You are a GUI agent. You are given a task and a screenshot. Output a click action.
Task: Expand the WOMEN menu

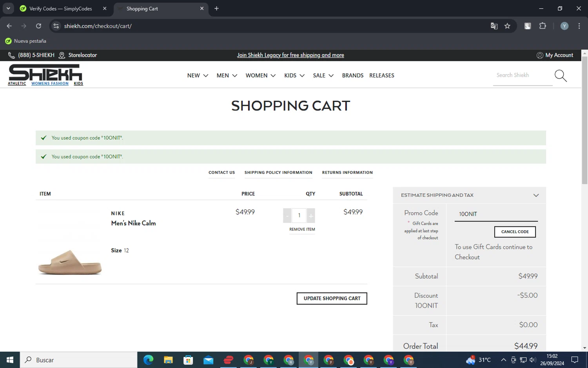point(261,75)
